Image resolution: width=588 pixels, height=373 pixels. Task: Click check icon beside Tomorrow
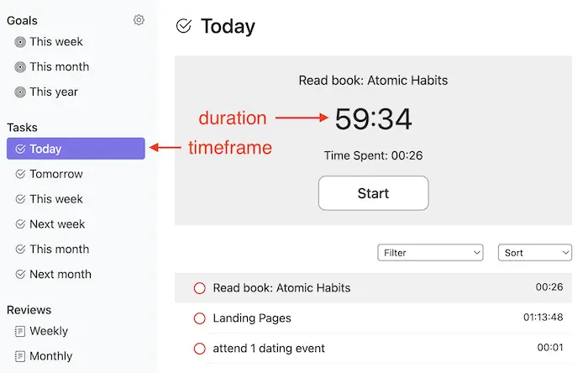pyautogui.click(x=20, y=175)
